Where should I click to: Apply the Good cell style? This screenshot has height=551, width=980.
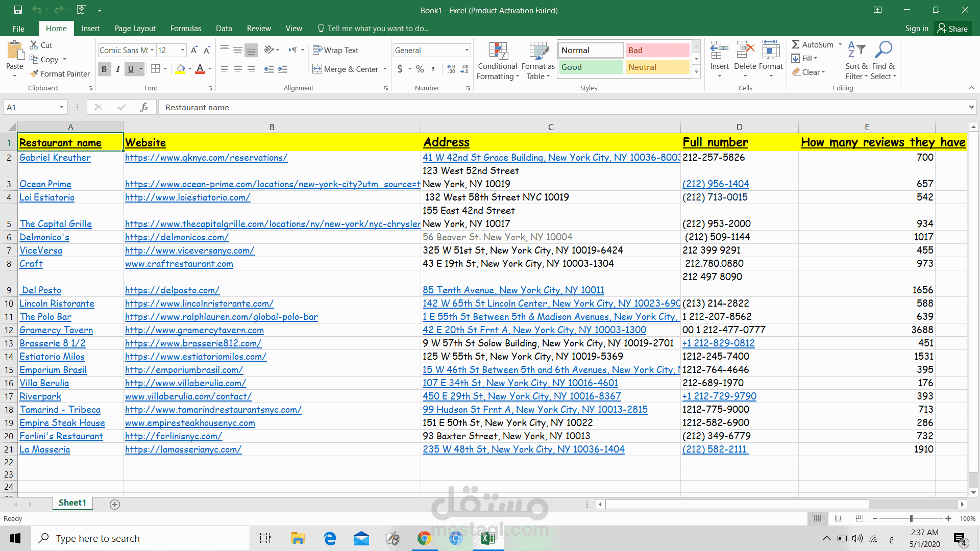tap(590, 67)
